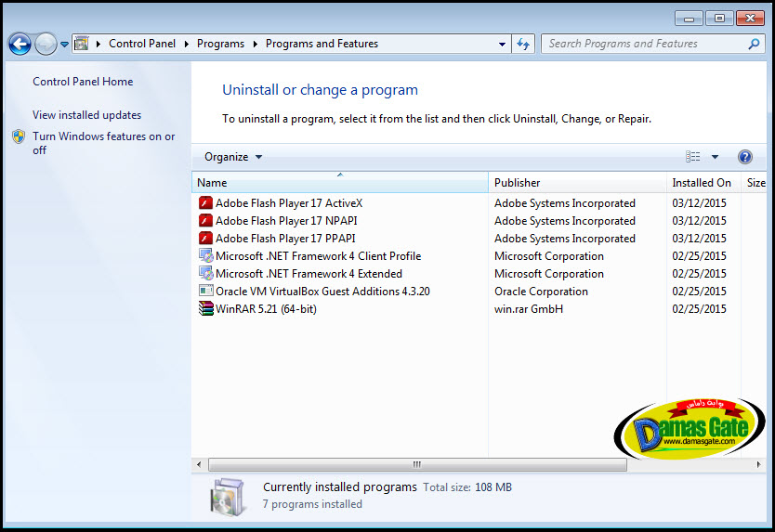Image resolution: width=775 pixels, height=532 pixels.
Task: Select Microsoft .NET Framework 4 Client Profile
Action: (x=319, y=256)
